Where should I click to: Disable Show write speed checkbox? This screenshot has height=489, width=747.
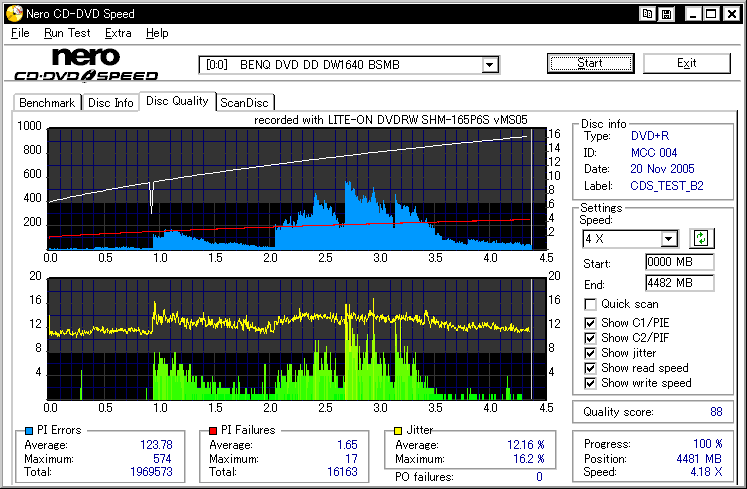point(590,383)
